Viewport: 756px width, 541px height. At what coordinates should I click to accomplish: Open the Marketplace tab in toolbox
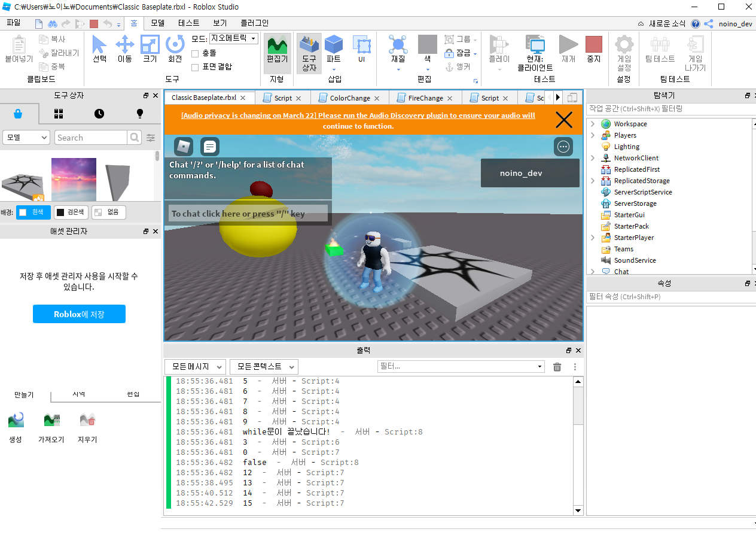(18, 113)
